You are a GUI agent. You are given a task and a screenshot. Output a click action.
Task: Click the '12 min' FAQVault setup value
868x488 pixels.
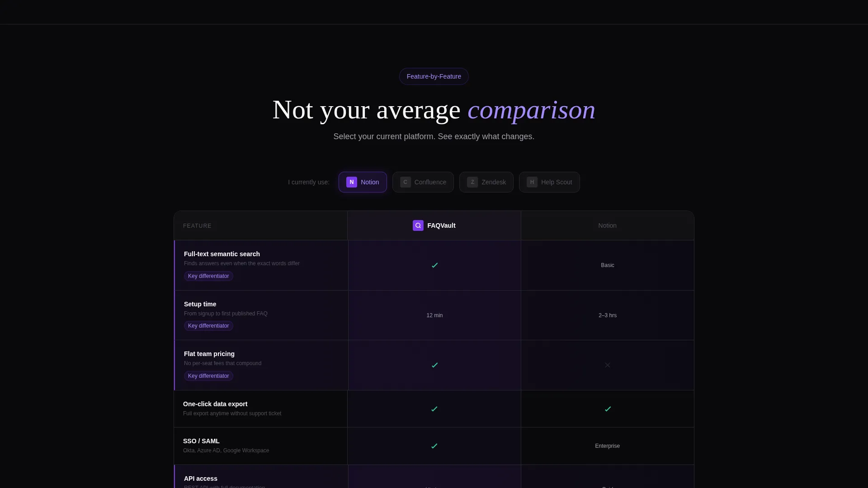click(434, 315)
